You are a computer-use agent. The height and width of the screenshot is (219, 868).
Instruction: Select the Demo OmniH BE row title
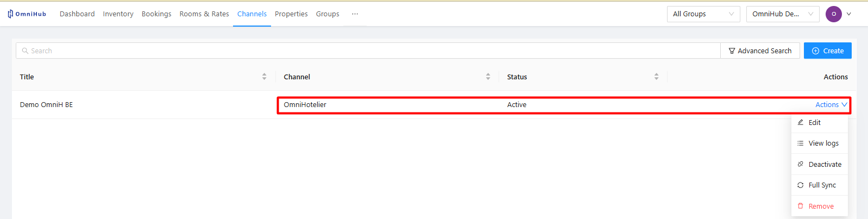click(x=46, y=105)
